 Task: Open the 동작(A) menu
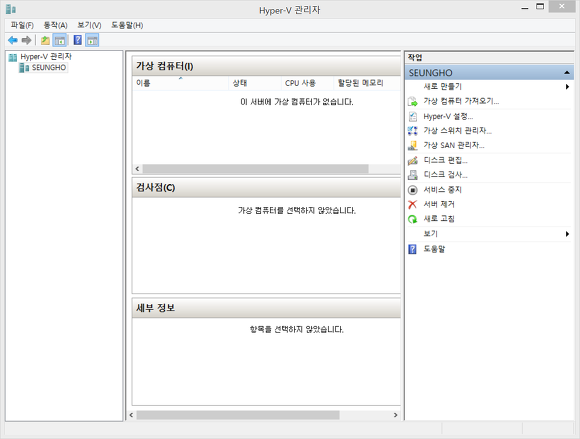(55, 25)
